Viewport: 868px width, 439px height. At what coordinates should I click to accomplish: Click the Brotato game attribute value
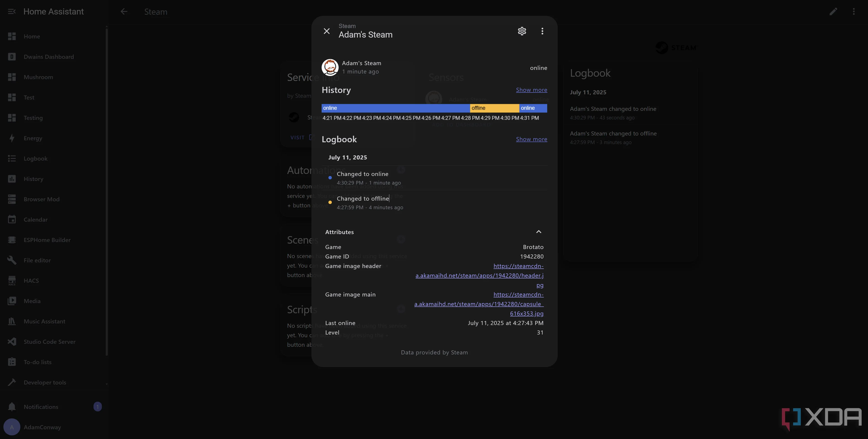tap(533, 247)
